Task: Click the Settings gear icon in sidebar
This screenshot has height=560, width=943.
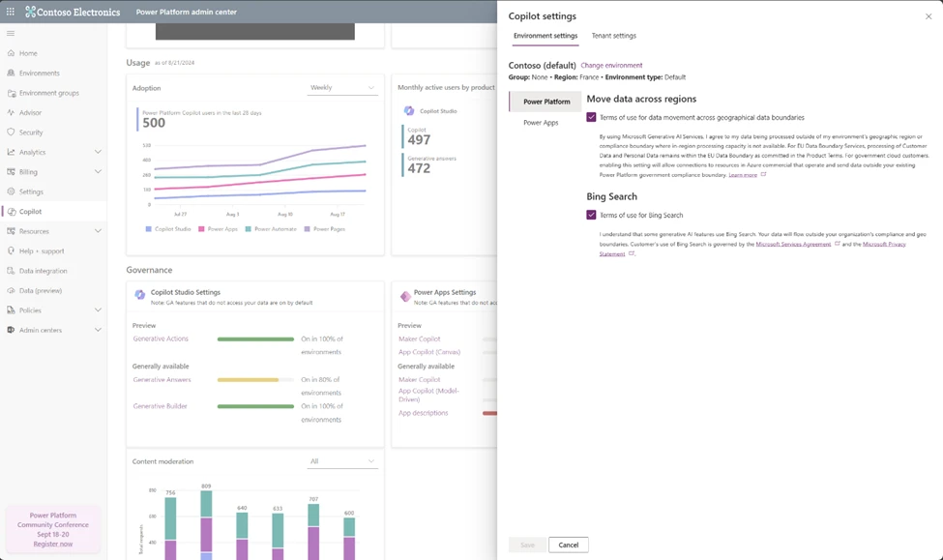Action: [x=11, y=192]
